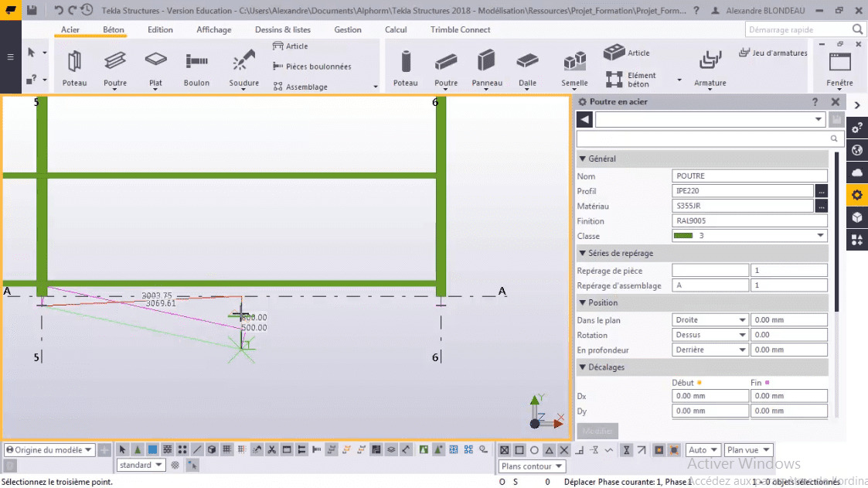Click the Modifier button
This screenshot has width=868, height=488.
pyautogui.click(x=597, y=431)
